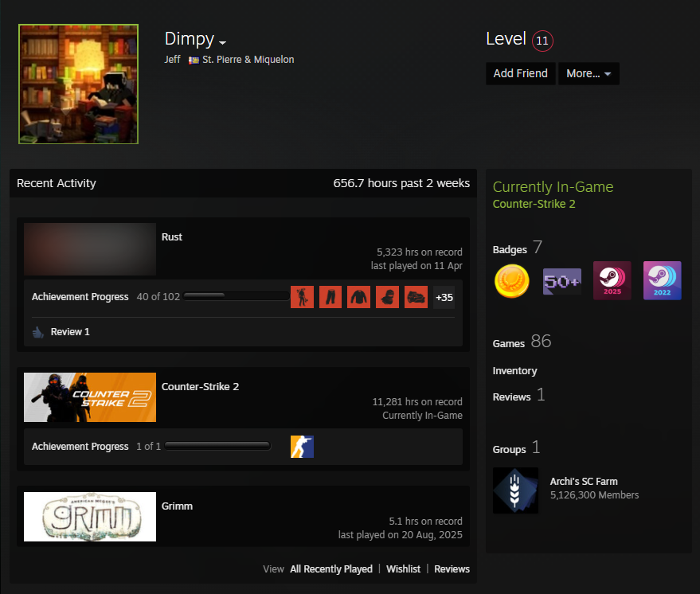700x594 pixels.
Task: Click the gold coin badge icon
Action: click(511, 281)
